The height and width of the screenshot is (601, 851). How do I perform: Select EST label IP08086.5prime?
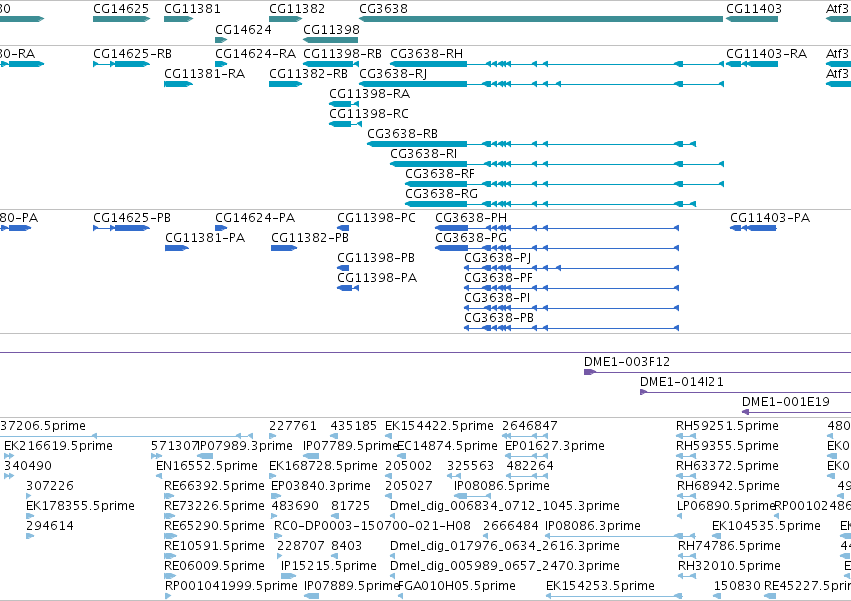[x=501, y=486]
